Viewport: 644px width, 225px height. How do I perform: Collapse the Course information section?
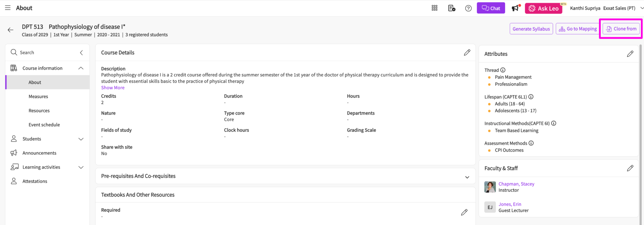coord(81,68)
